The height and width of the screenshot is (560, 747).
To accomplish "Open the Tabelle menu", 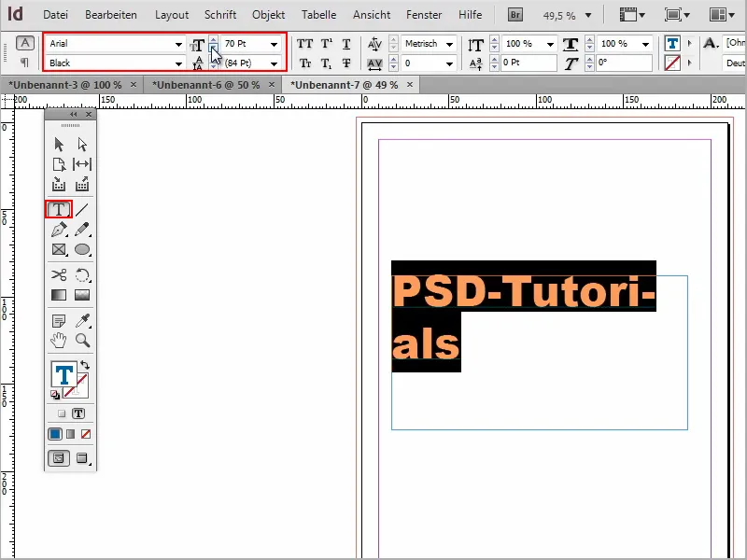I will pos(318,15).
